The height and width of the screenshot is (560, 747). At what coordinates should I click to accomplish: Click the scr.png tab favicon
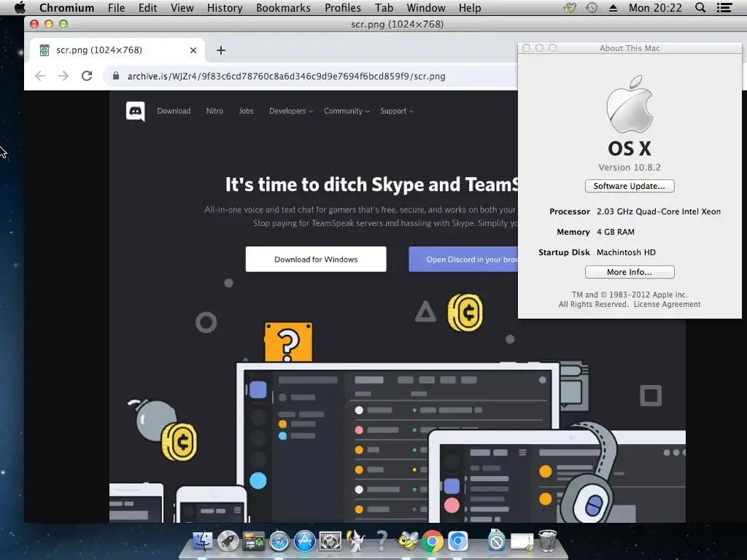44,50
